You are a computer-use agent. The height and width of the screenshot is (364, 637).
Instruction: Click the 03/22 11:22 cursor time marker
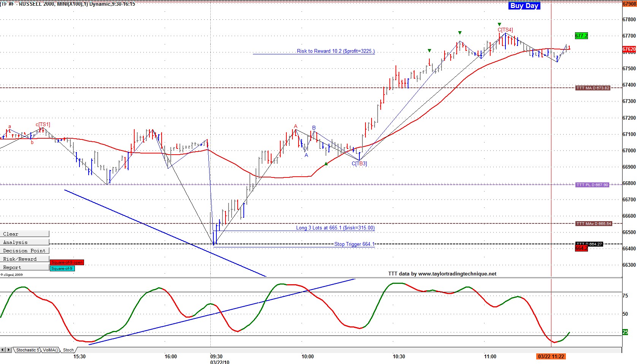coord(551,356)
